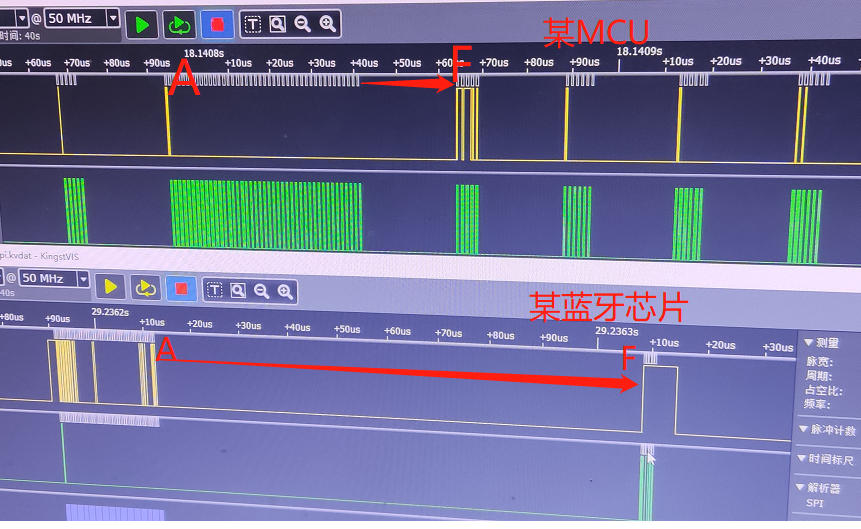This screenshot has width=861, height=529.
Task: Open the lower window 50 MHz dropdown
Action: coord(83,279)
